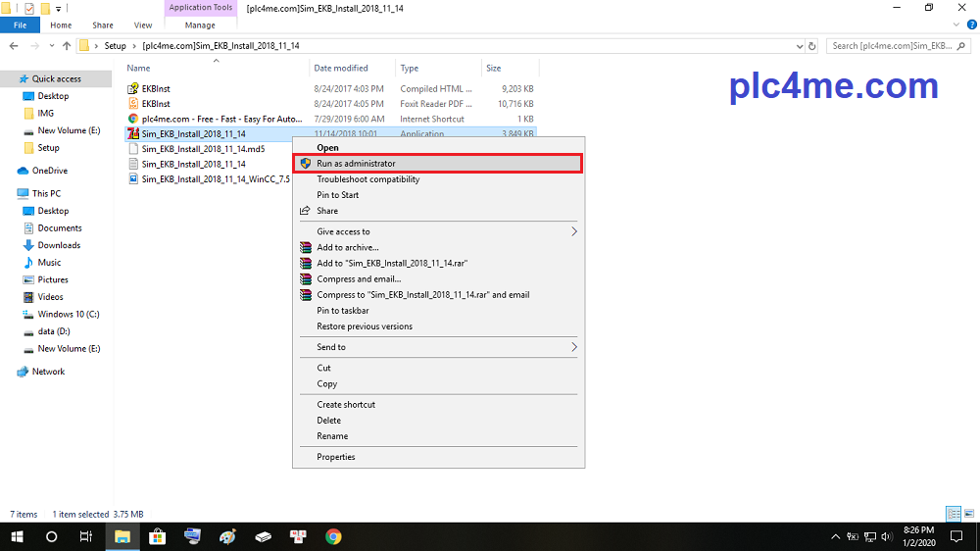Open the View ribbon tab
The width and height of the screenshot is (980, 551).
tap(143, 25)
